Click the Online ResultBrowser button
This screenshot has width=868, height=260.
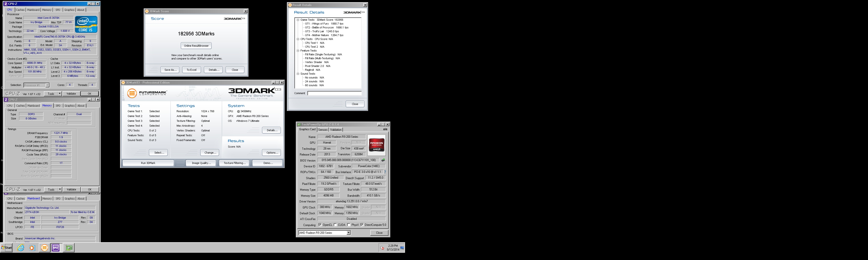(196, 46)
